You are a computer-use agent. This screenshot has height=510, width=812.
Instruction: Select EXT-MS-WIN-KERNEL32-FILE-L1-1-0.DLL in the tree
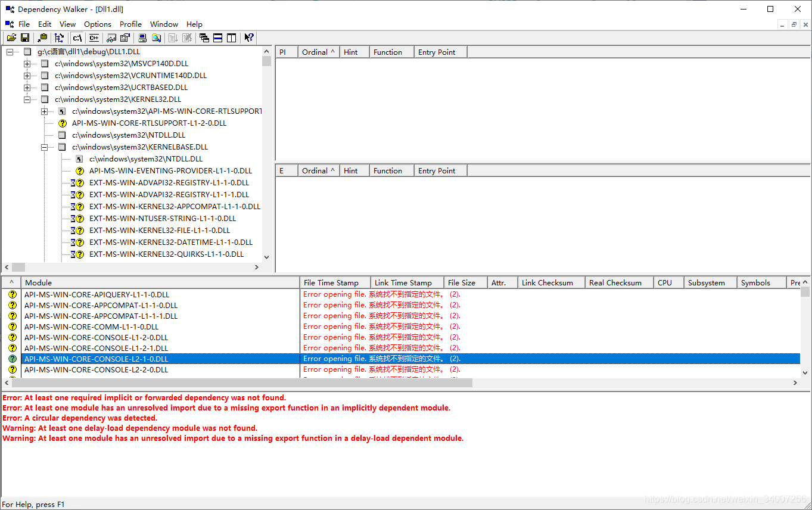(x=160, y=231)
